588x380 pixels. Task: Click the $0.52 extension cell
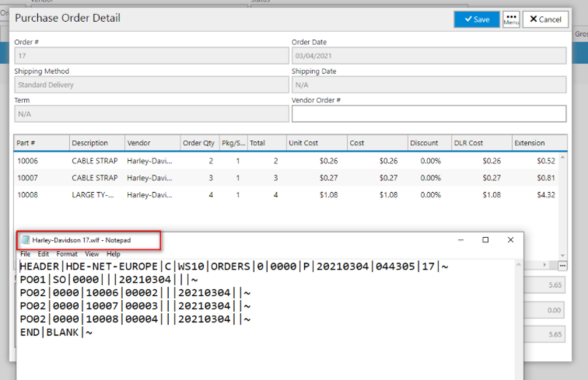click(x=546, y=161)
